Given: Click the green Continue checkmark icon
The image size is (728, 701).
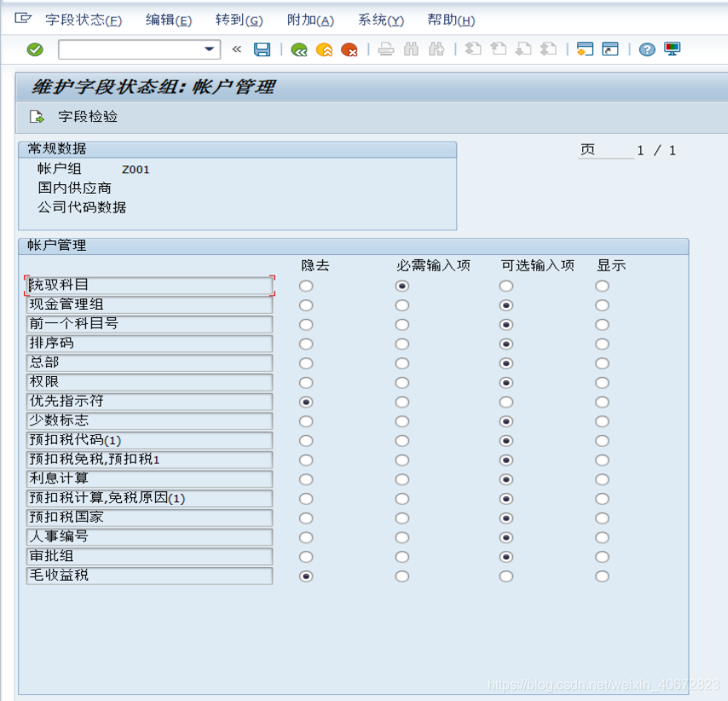Looking at the screenshot, I should (x=34, y=49).
